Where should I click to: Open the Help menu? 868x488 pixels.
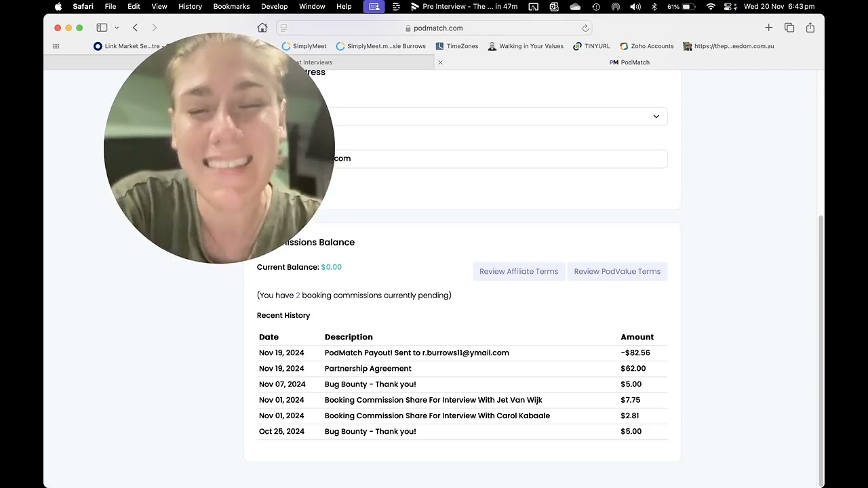344,7
